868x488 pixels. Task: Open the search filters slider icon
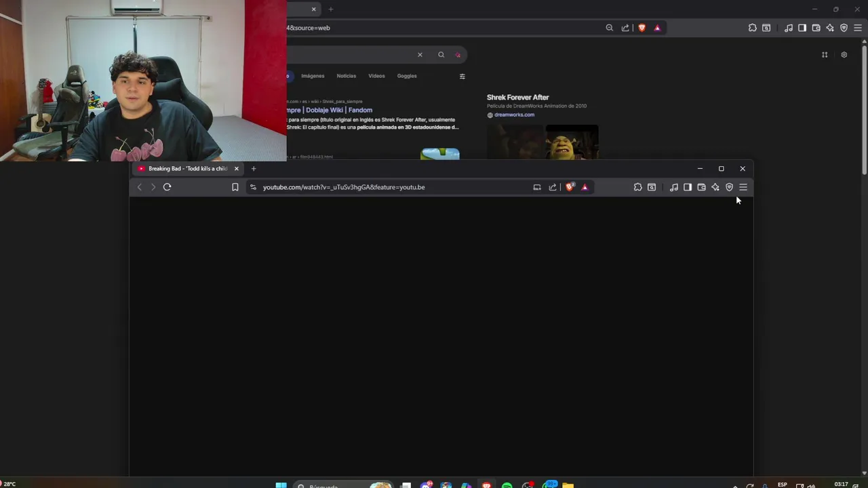[x=462, y=77]
